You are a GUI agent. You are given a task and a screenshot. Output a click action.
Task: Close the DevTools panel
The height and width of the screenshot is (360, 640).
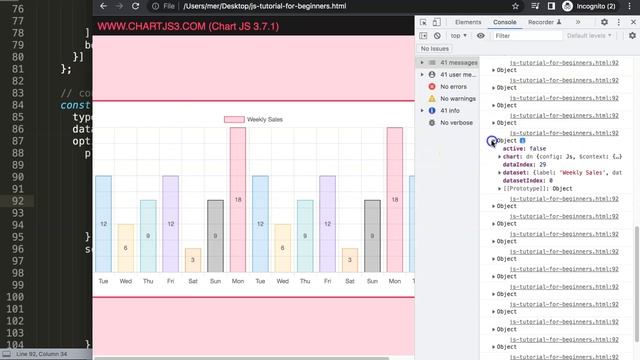coord(633,22)
